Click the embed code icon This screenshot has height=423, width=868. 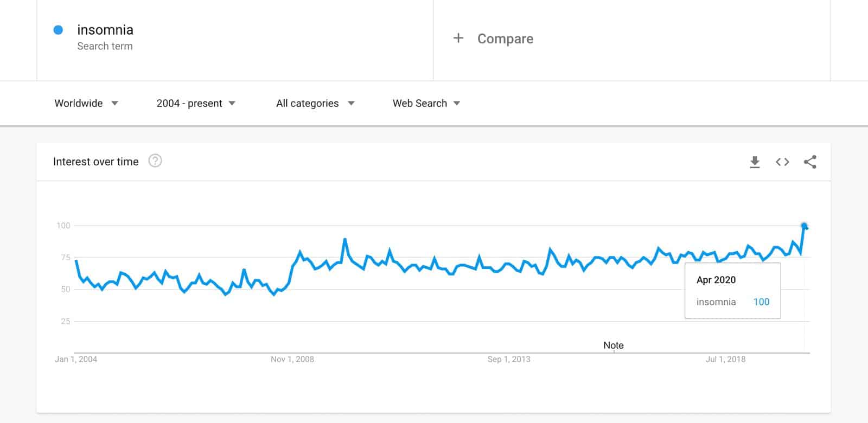782,162
